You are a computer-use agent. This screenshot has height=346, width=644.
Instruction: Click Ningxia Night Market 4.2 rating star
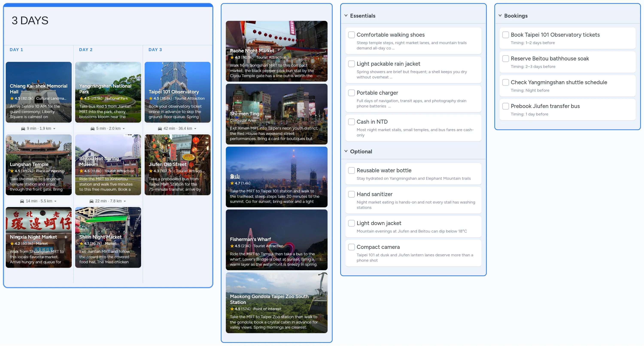point(12,243)
